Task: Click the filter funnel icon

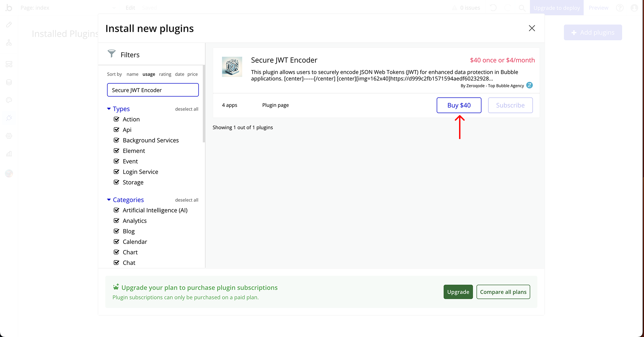Action: pyautogui.click(x=112, y=53)
